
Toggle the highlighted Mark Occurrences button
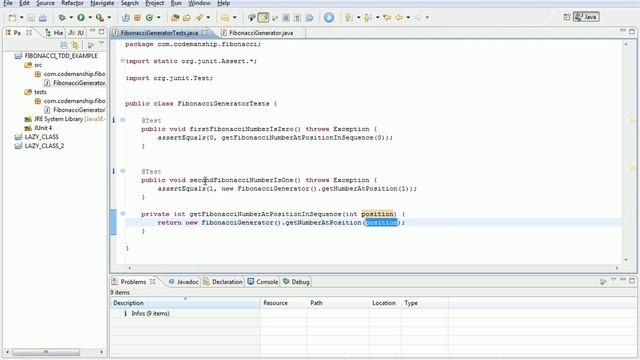[263, 18]
